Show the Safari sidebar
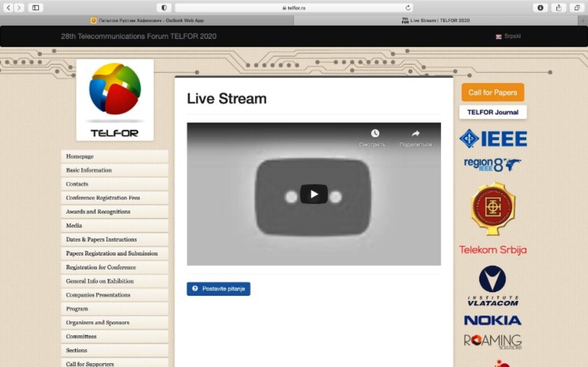 (x=35, y=8)
